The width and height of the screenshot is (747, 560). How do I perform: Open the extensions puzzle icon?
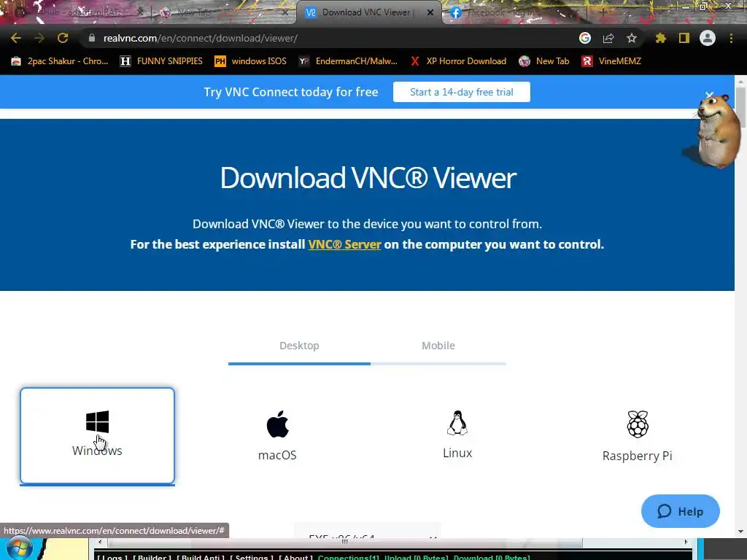click(x=660, y=38)
